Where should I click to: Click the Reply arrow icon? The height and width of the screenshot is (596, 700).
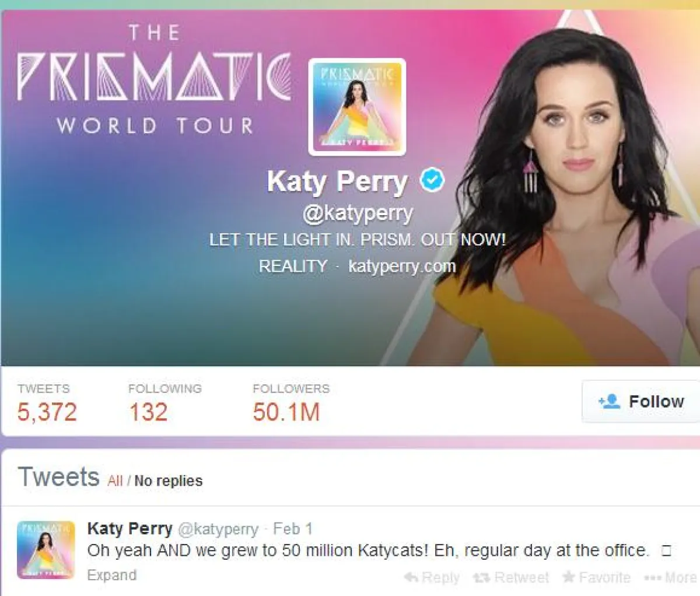411,577
